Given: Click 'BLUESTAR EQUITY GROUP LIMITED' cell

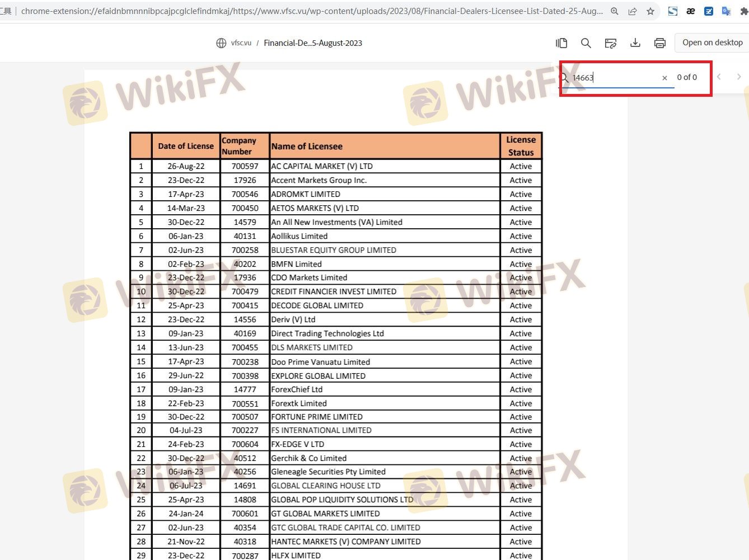Looking at the screenshot, I should pos(385,250).
